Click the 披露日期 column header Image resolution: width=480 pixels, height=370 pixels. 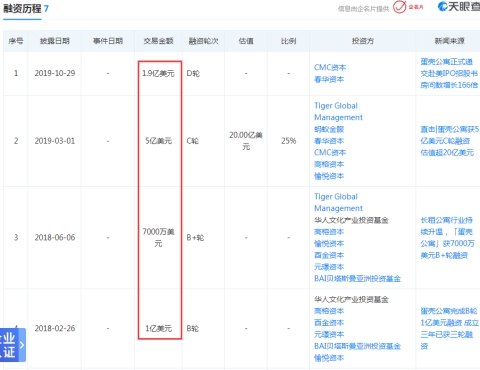coord(55,41)
